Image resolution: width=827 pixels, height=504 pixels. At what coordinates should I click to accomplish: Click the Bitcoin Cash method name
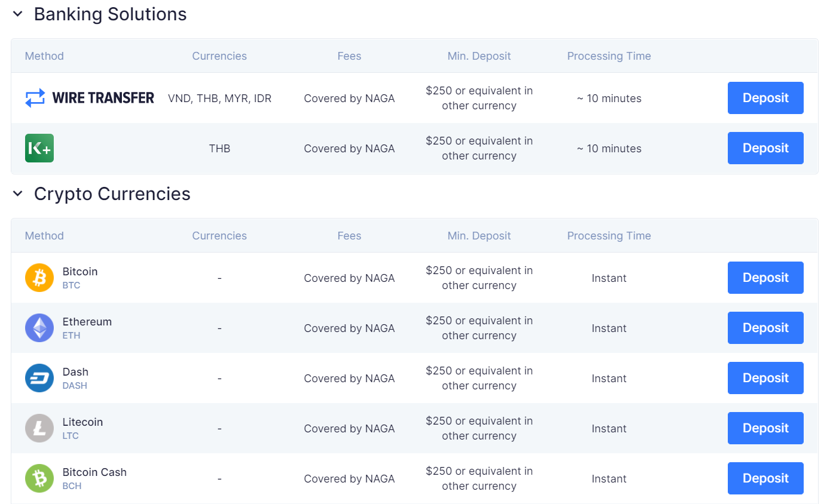pos(94,472)
